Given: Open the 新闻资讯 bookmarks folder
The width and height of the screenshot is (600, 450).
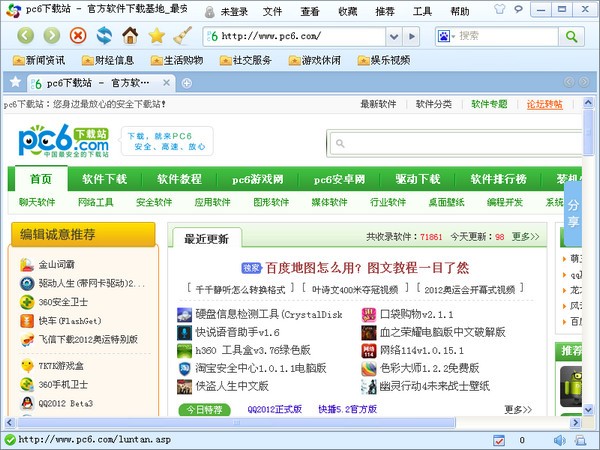Looking at the screenshot, I should click(x=39, y=60).
